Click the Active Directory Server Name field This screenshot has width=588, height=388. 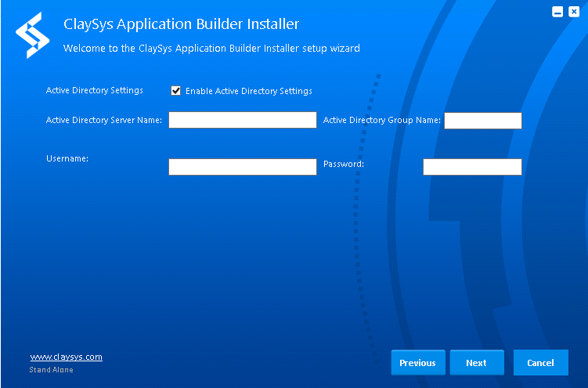click(243, 120)
